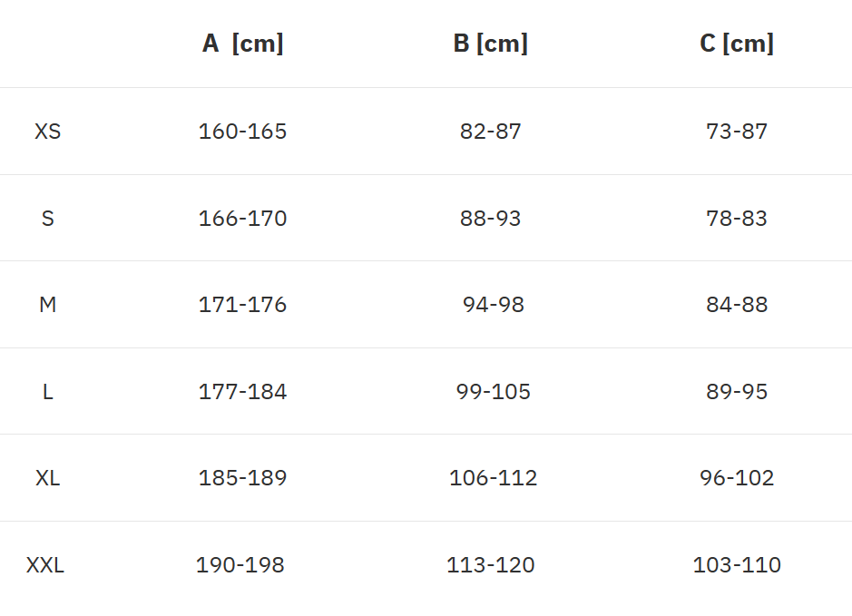Screen dimensions: 852x616
Task: Click the 84-88 cell for M
Action: tap(737, 305)
